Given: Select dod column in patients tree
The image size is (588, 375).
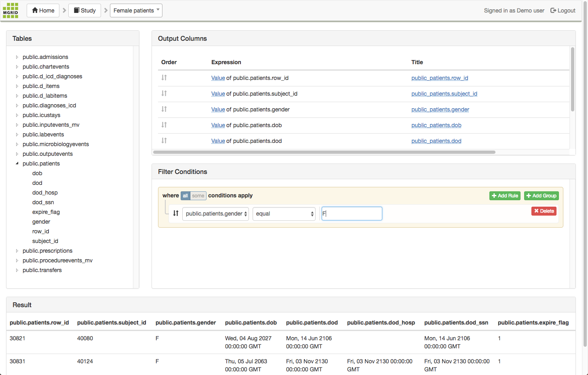Looking at the screenshot, I should pyautogui.click(x=37, y=183).
